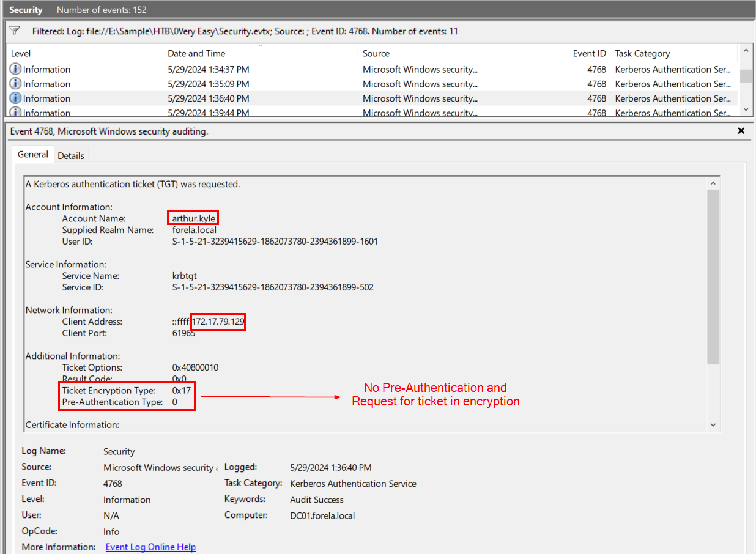Image resolution: width=756 pixels, height=554 pixels.
Task: Open the General tab
Action: click(33, 155)
